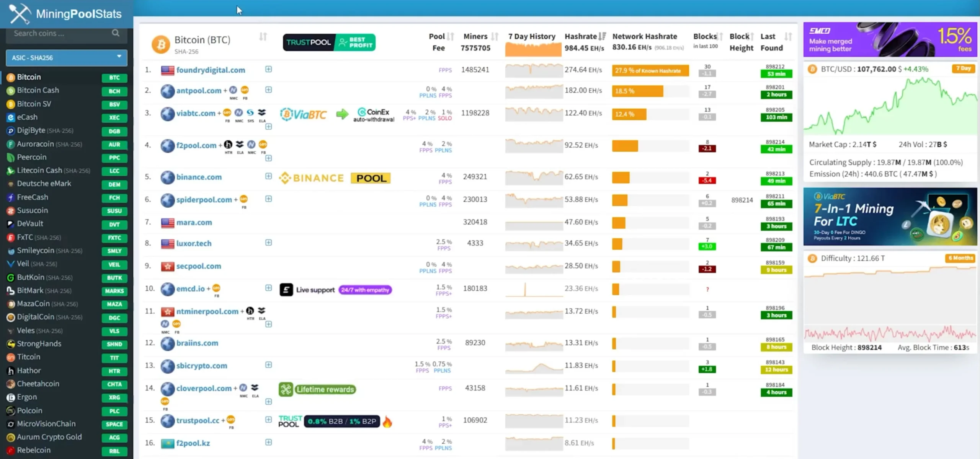Expand details for emcd.io row
The height and width of the screenshot is (459, 980).
point(269,288)
